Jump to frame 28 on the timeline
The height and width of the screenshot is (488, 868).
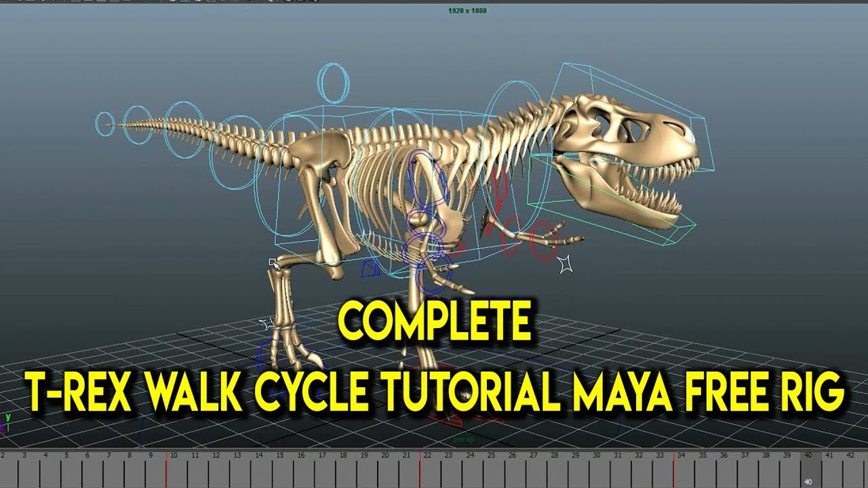pyautogui.click(x=554, y=456)
